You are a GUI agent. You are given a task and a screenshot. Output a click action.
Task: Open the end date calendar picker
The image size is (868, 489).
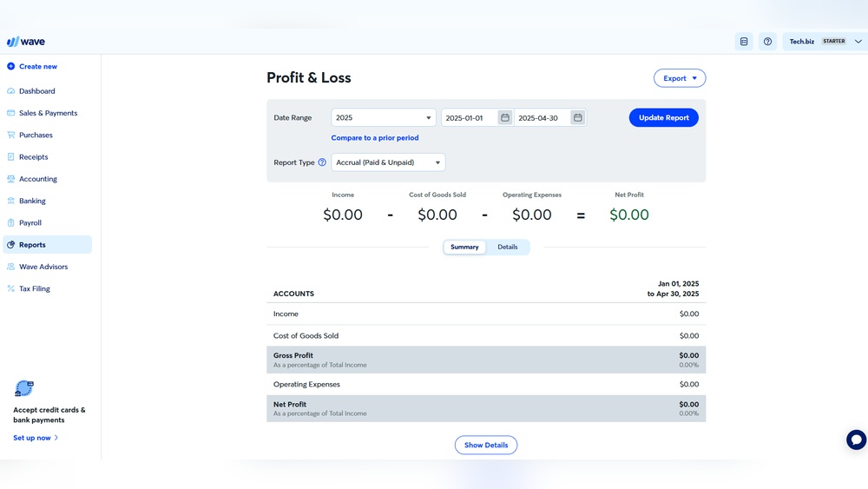(x=577, y=117)
